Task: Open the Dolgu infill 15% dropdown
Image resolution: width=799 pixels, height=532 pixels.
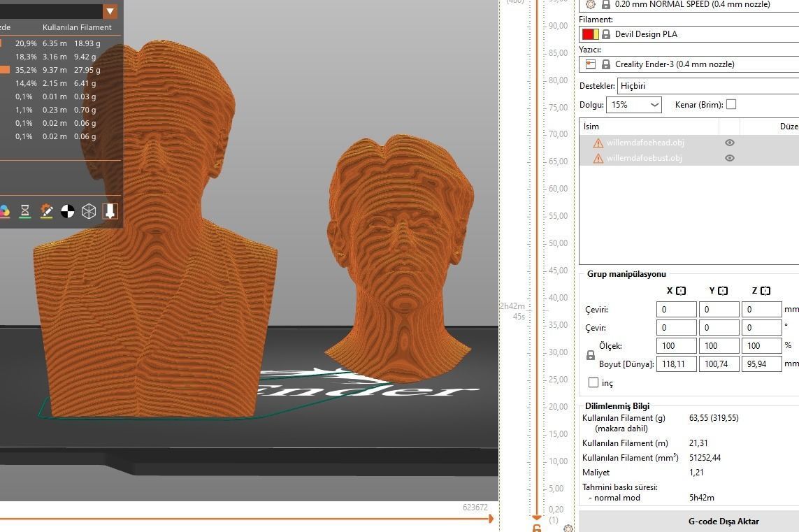Action: point(634,104)
